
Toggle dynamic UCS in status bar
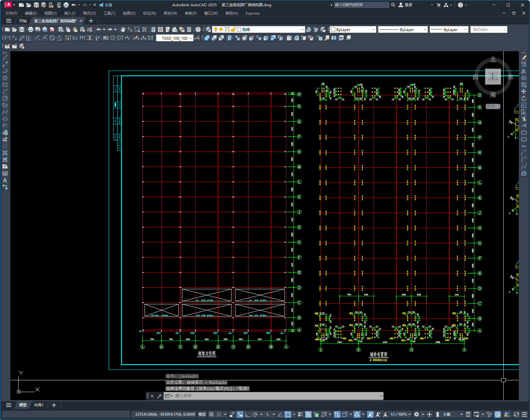pos(337,414)
